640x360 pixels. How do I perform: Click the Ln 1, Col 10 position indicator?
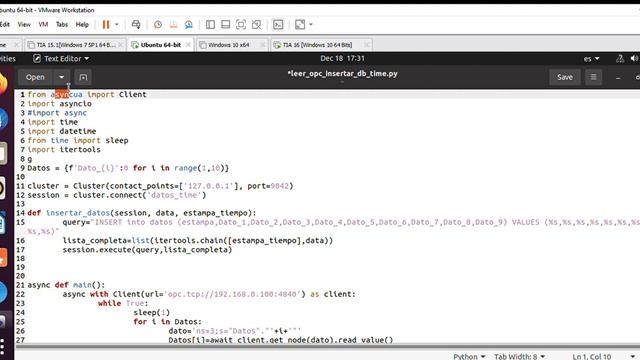point(591,356)
